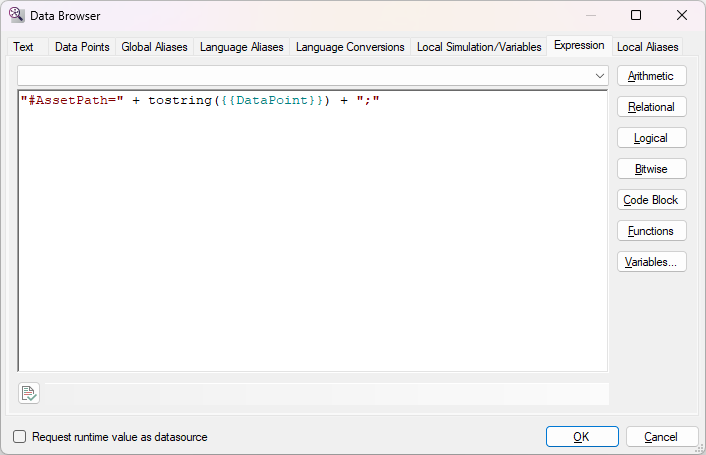
Task: Select the Language Aliases tab
Action: click(241, 47)
